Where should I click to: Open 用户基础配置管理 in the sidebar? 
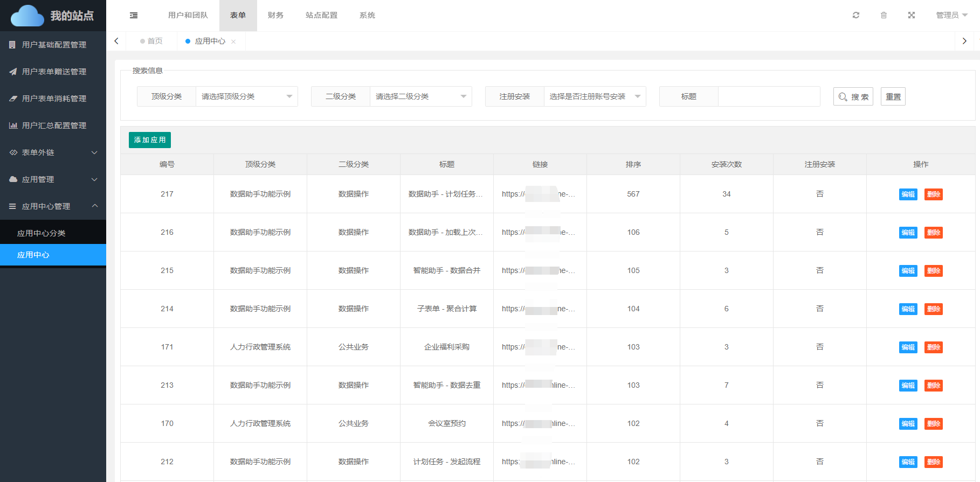pyautogui.click(x=53, y=45)
